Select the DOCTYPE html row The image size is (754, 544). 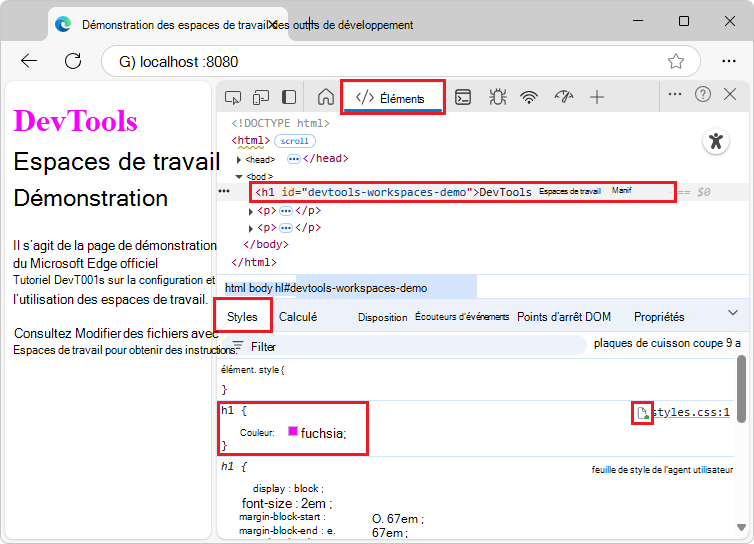tap(280, 123)
